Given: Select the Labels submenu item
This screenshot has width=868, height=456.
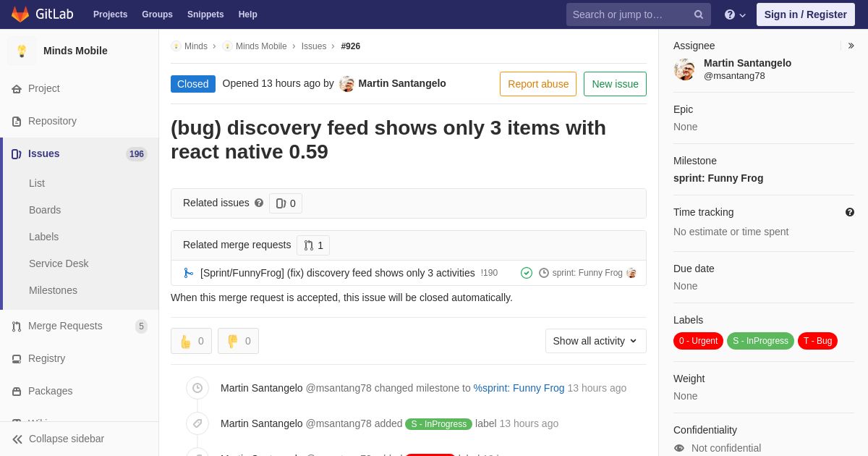Looking at the screenshot, I should click(43, 237).
